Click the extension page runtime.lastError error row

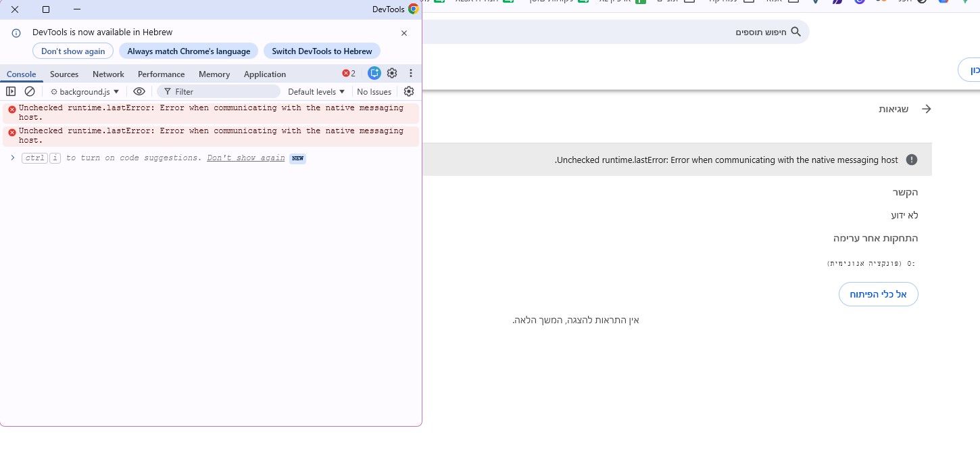tap(677, 160)
